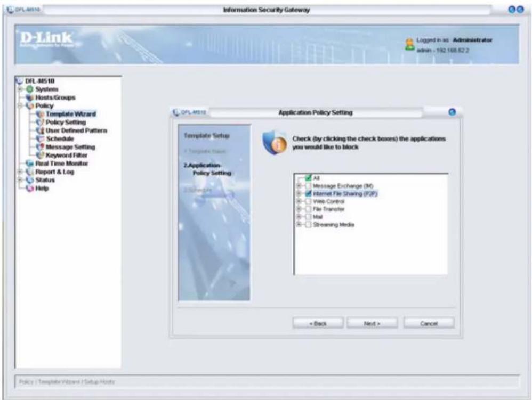Expand the Report & Log tree node
532x400 pixels.
[20, 172]
